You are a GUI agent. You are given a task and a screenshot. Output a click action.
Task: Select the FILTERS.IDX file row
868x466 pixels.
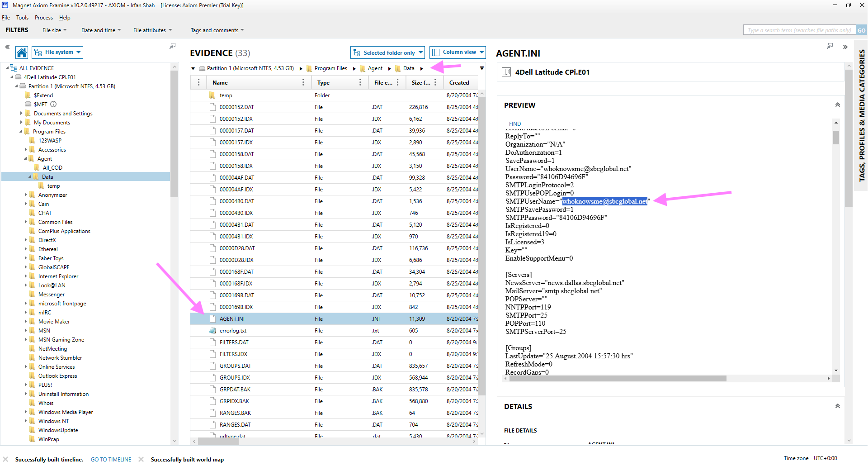point(334,354)
